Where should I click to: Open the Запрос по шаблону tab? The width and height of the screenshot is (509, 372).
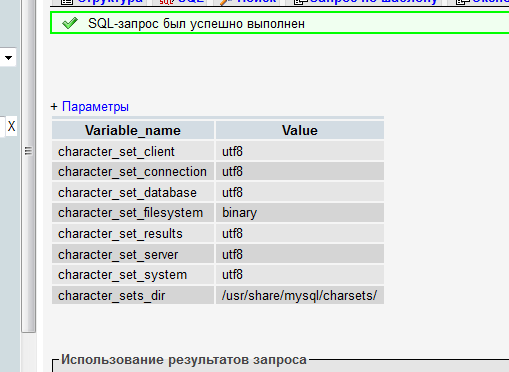[365, 2]
